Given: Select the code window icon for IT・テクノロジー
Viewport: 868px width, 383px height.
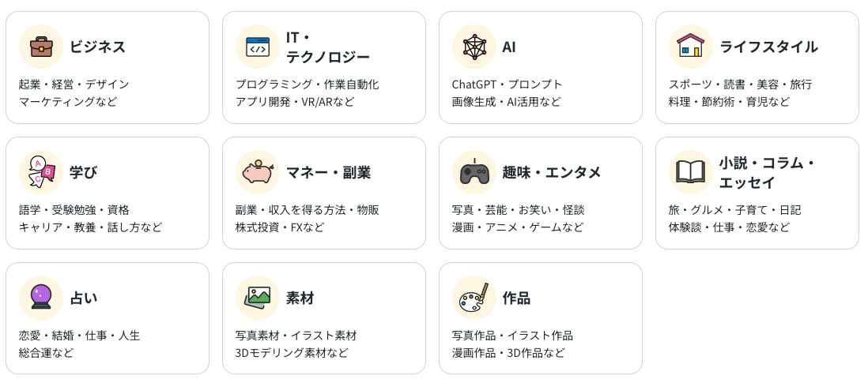Looking at the screenshot, I should [x=258, y=47].
